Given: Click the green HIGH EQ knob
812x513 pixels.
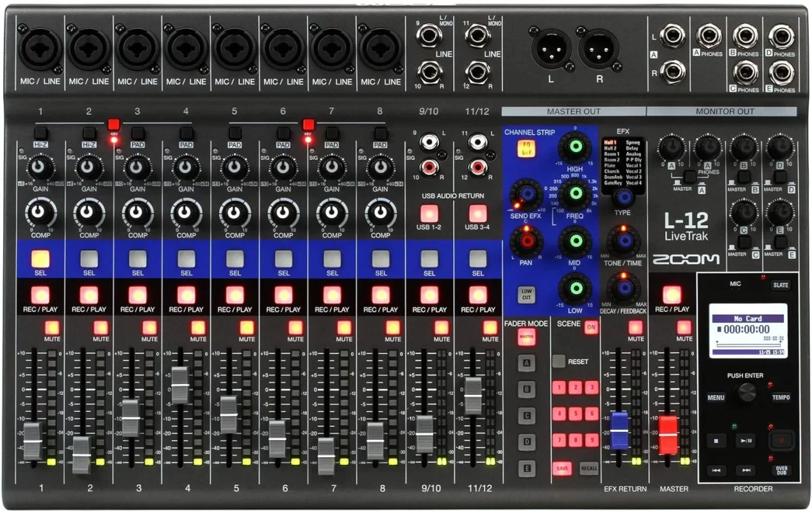Looking at the screenshot, I should tap(575, 146).
